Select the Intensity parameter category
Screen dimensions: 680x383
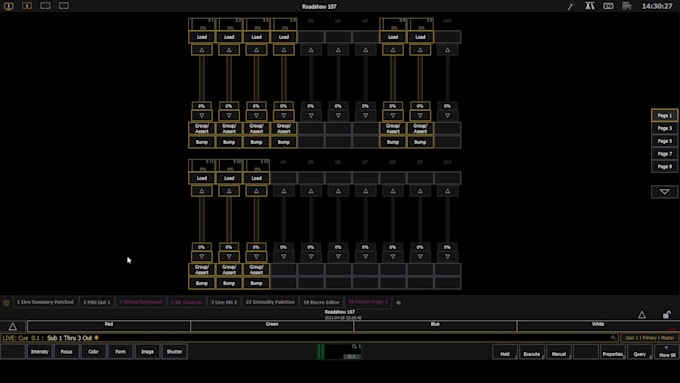click(x=39, y=352)
